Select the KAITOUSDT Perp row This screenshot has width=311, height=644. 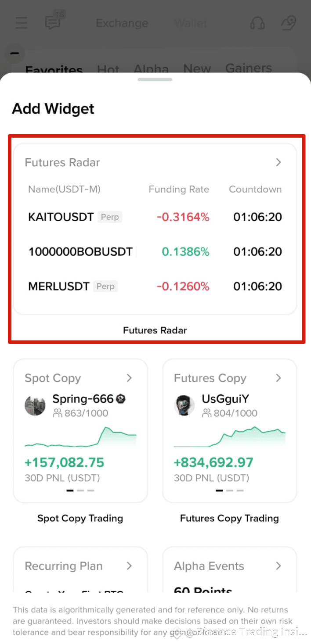(155, 217)
